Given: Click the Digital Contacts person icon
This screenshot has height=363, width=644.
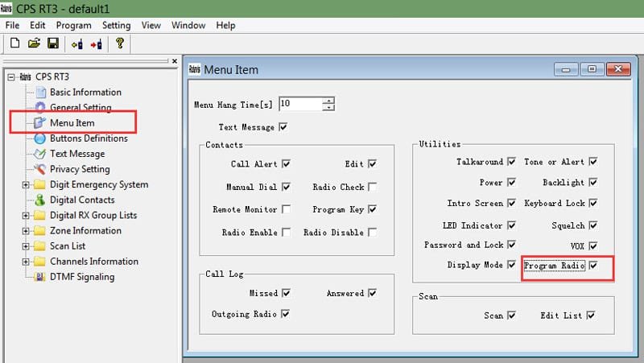Looking at the screenshot, I should [x=39, y=200].
